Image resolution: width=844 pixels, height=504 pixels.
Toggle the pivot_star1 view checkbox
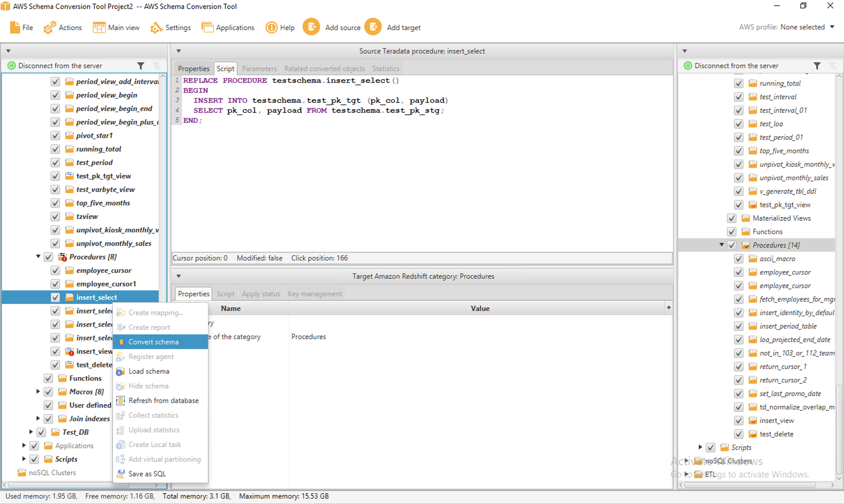tap(55, 136)
